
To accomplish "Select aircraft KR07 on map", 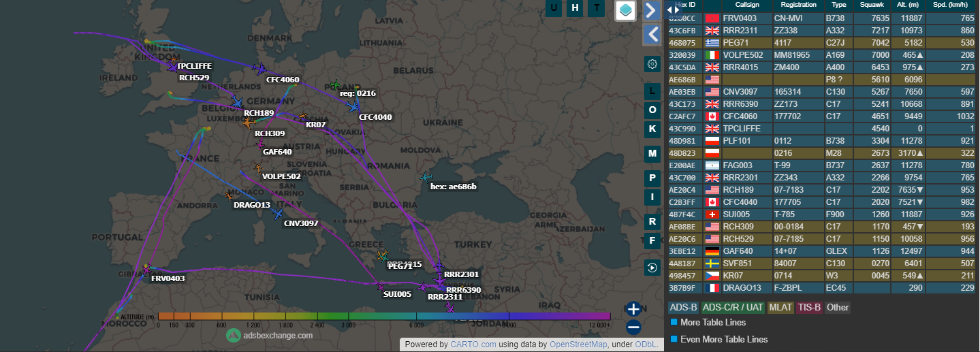I will click(x=302, y=116).
